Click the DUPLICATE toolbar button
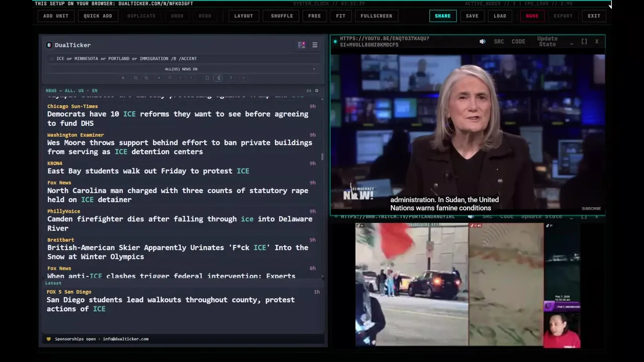Viewport: 644px width, 362px height. point(141,16)
